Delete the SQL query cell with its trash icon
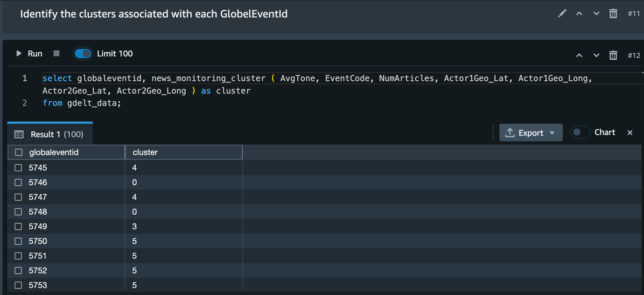The image size is (644, 295). pyautogui.click(x=613, y=55)
